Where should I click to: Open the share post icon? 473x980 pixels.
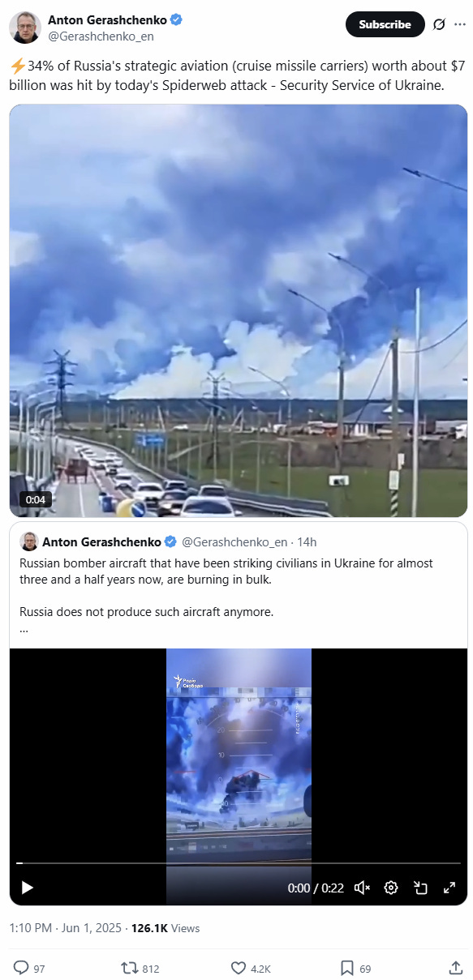point(455,968)
